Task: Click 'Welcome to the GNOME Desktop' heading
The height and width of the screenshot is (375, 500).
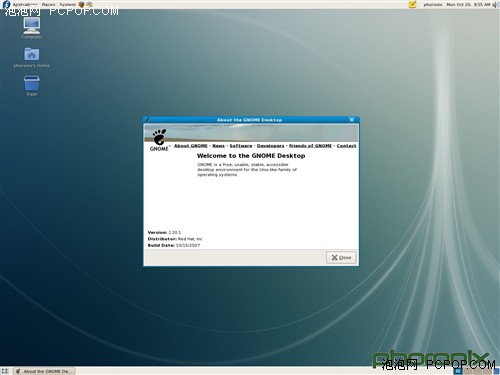Action: 251,156
